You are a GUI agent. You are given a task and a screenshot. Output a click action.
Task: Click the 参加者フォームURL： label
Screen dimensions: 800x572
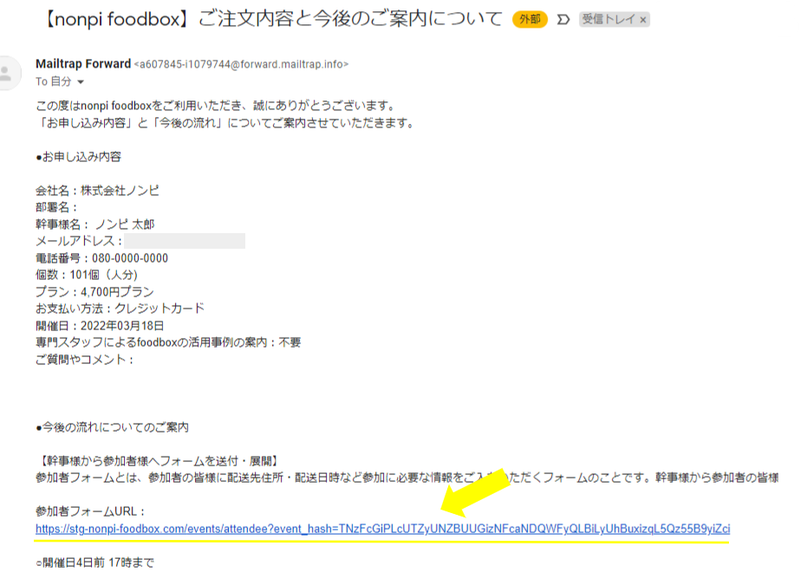pyautogui.click(x=90, y=511)
